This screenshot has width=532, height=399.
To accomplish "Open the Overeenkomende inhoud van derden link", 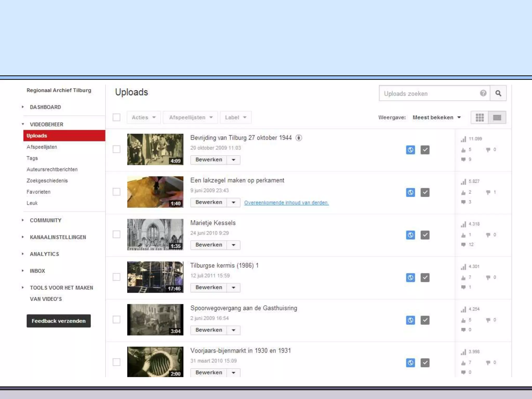I will (286, 203).
